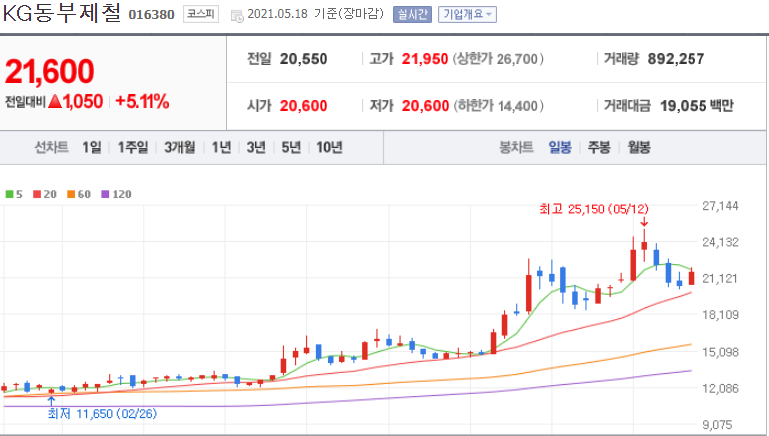Screen dimensions: 769x436
Task: Click the green 5-day moving average swatch
Action: 9,194
